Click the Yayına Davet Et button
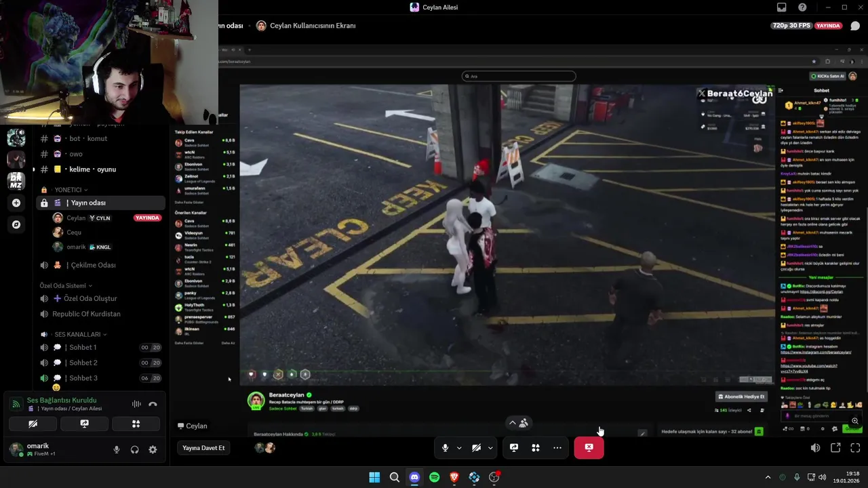The height and width of the screenshot is (488, 868). point(203,447)
